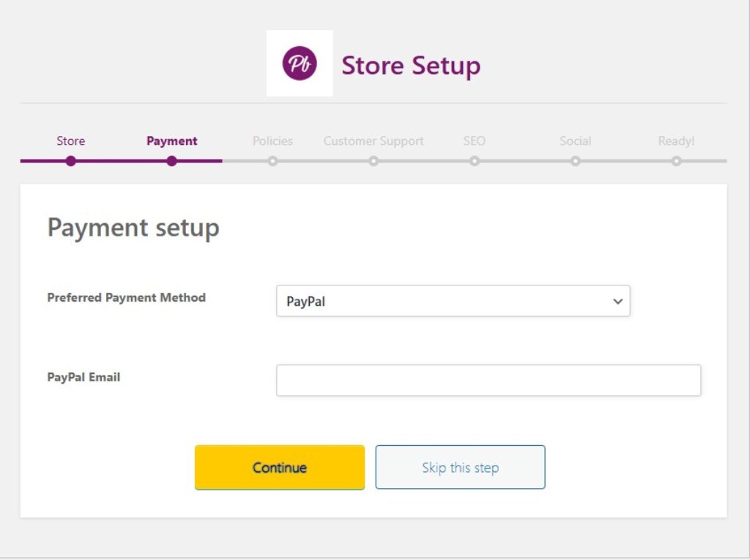Click the Ready! progress dot

point(676,161)
